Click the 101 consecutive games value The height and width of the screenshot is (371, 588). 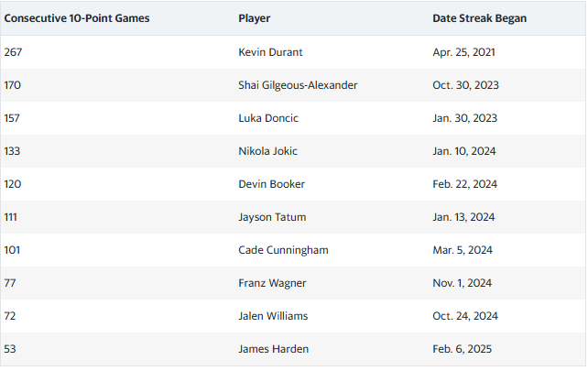click(x=13, y=250)
